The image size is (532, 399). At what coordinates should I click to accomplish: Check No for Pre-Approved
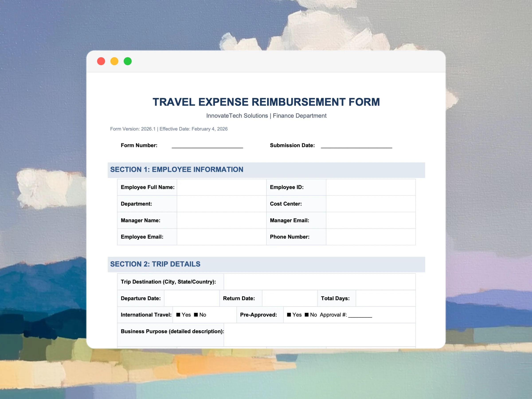point(307,315)
